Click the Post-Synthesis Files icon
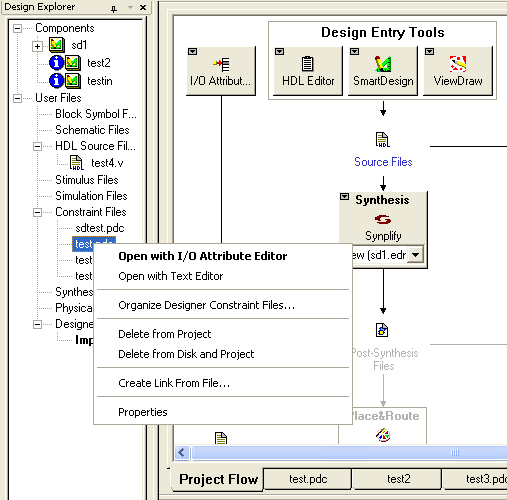This screenshot has height=500, width=507. [x=382, y=330]
